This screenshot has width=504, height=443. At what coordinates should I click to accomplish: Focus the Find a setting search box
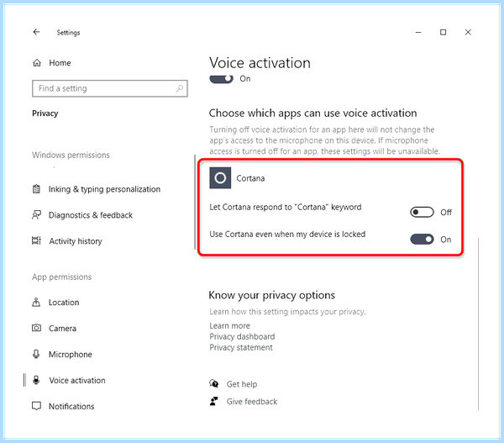click(109, 88)
